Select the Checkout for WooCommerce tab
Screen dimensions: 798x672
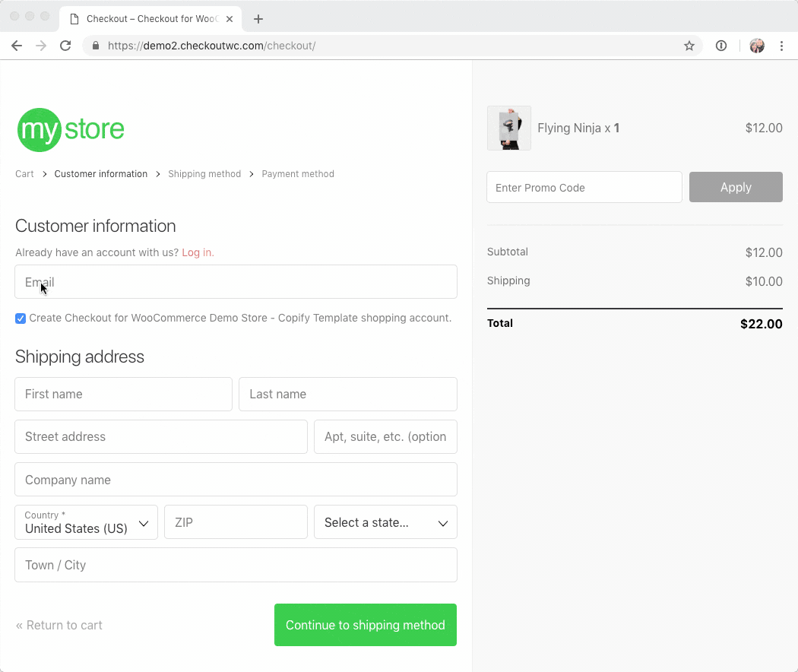click(x=150, y=19)
